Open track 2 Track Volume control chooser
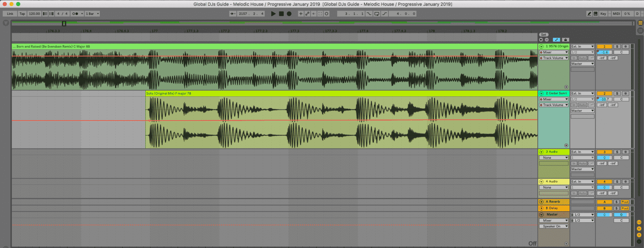The height and width of the screenshot is (248, 644). (x=554, y=105)
